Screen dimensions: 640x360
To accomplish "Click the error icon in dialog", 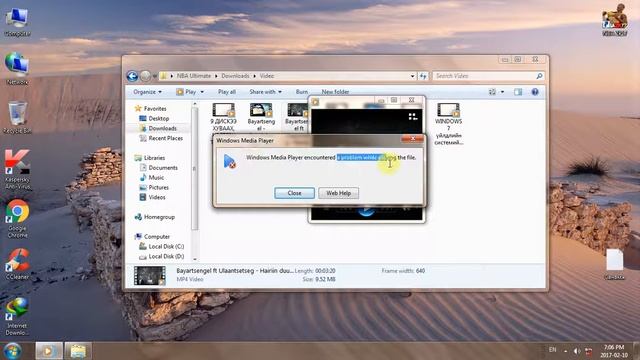I will coord(230,161).
